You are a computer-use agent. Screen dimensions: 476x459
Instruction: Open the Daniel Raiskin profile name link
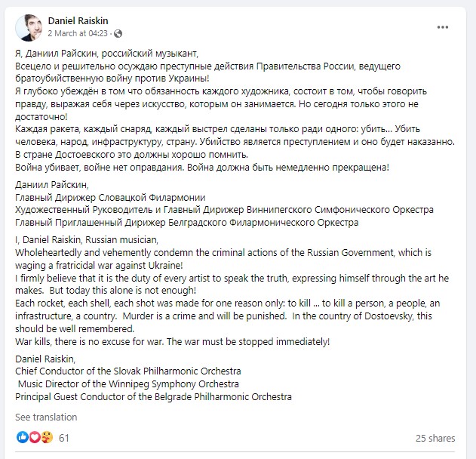point(78,20)
